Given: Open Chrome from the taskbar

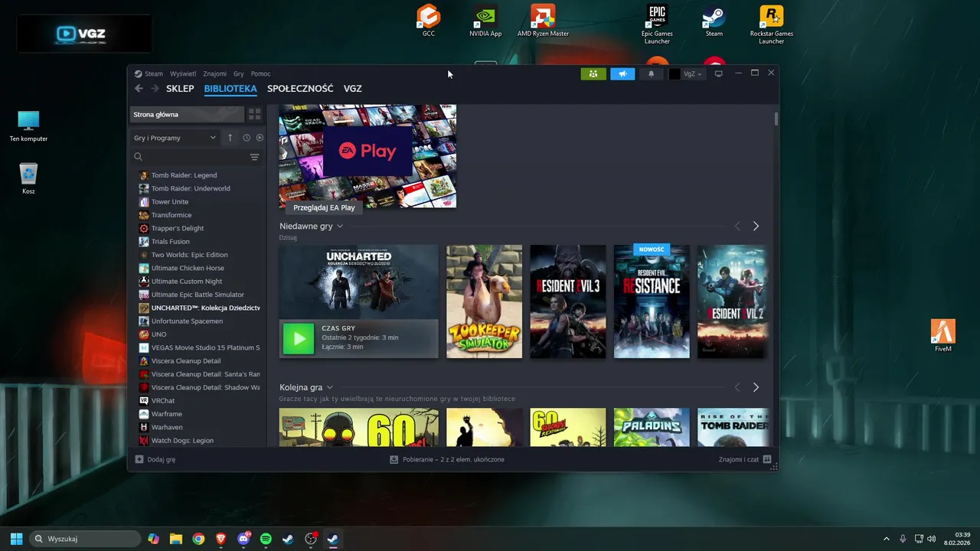Looking at the screenshot, I should (198, 539).
